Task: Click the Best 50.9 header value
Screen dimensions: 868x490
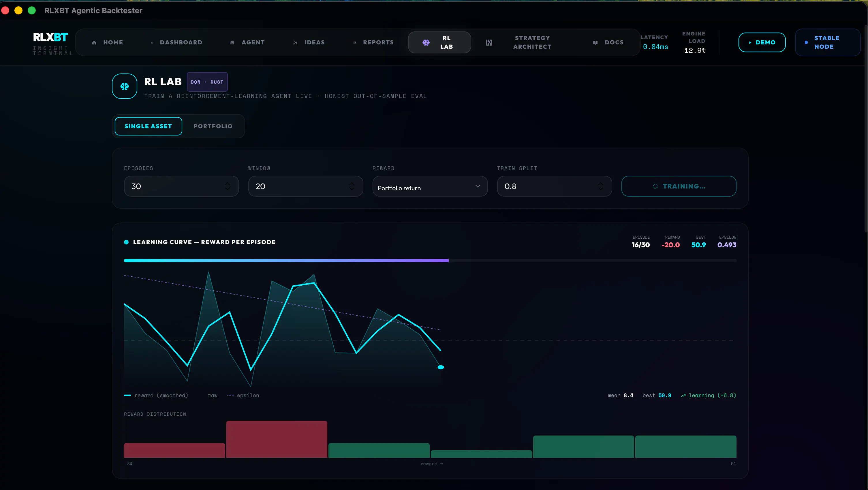Action: pos(698,245)
